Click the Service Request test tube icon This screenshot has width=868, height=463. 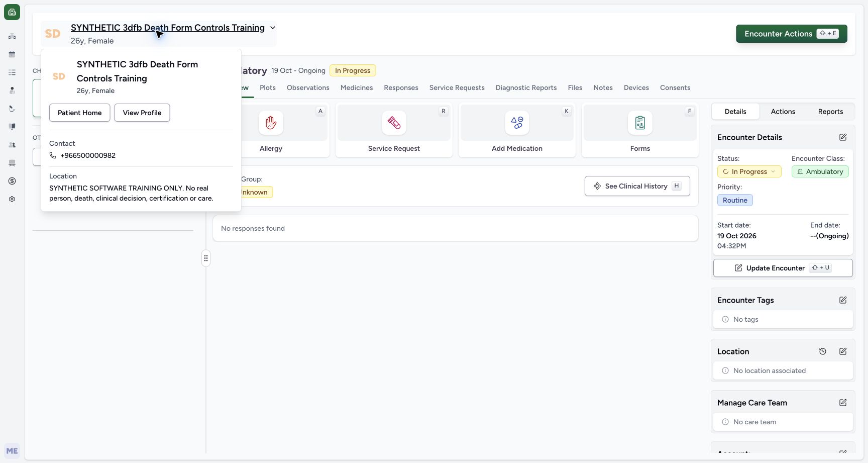pos(394,123)
